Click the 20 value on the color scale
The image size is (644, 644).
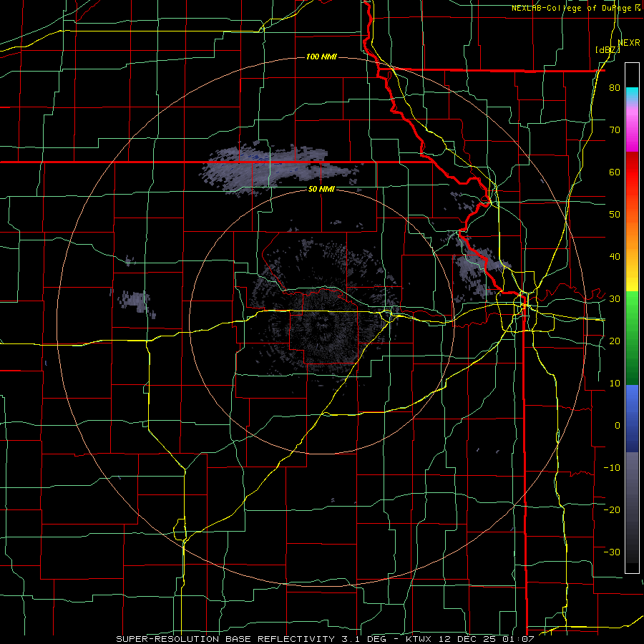(x=615, y=341)
